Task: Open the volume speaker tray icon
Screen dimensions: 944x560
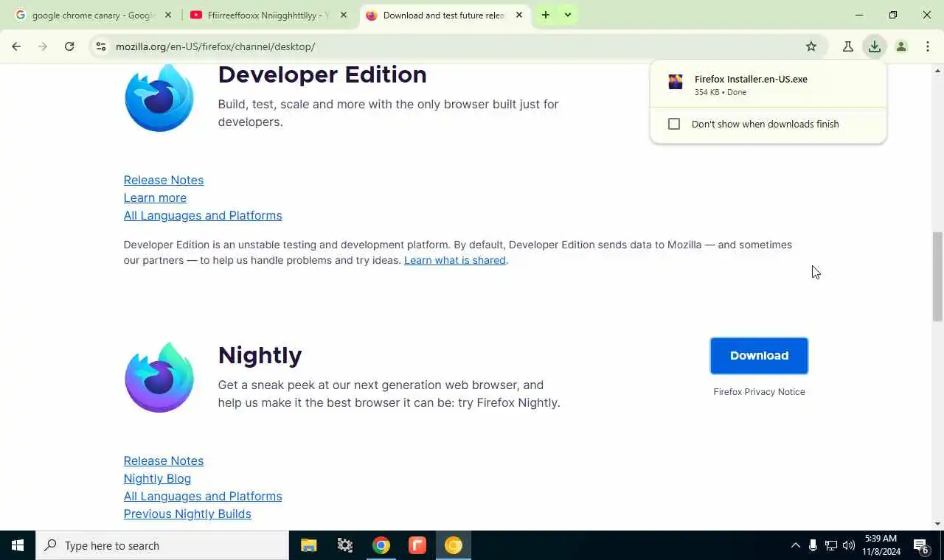Action: coord(849,545)
